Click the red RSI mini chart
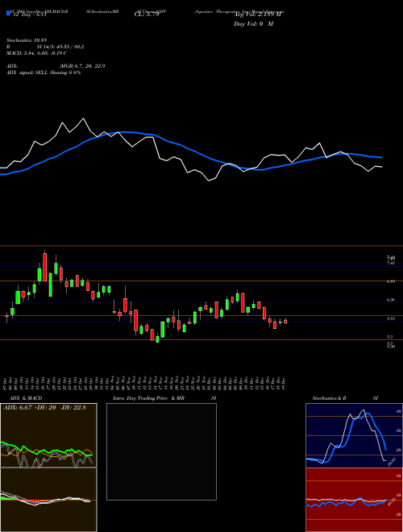This screenshot has width=403, height=532. [354, 500]
